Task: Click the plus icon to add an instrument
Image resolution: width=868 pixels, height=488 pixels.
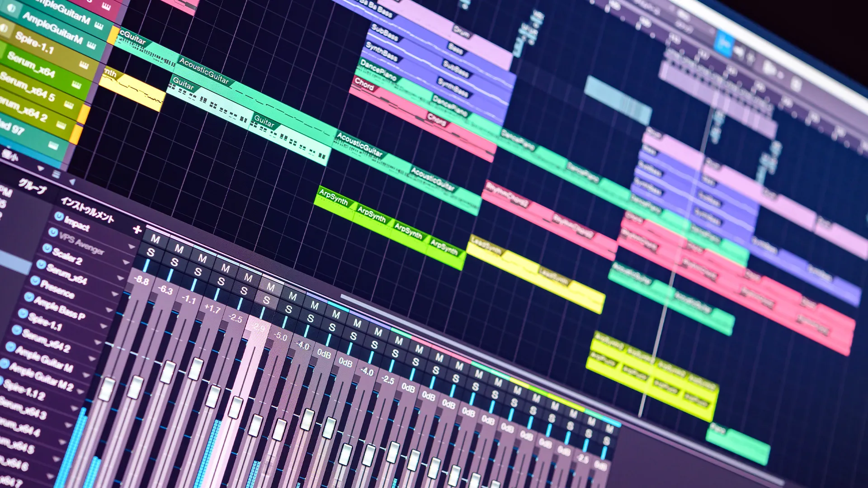Action: pyautogui.click(x=137, y=230)
